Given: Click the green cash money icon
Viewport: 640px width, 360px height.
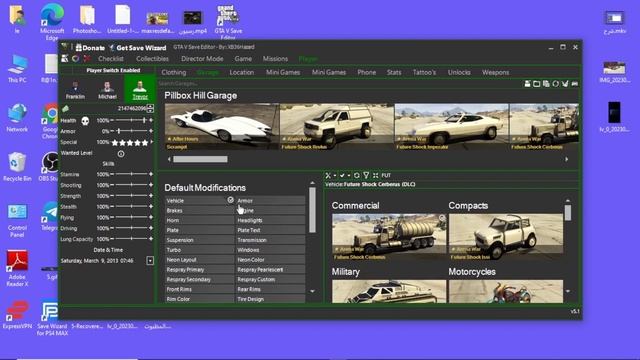Looking at the screenshot, I should coord(65,109).
